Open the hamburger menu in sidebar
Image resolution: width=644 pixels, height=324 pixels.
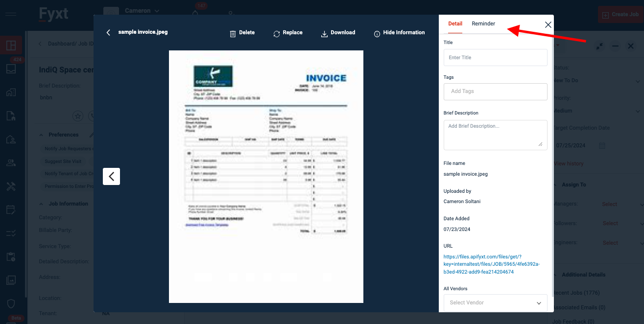[x=10, y=14]
